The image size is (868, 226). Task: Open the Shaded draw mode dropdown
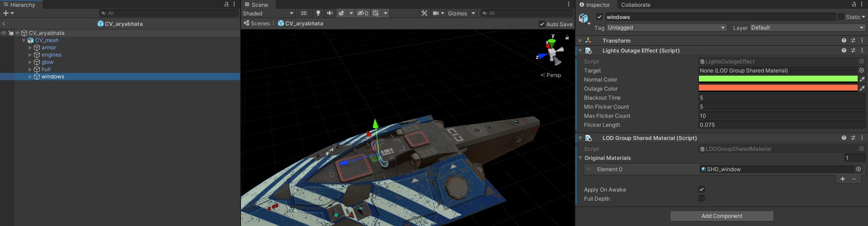pos(268,13)
